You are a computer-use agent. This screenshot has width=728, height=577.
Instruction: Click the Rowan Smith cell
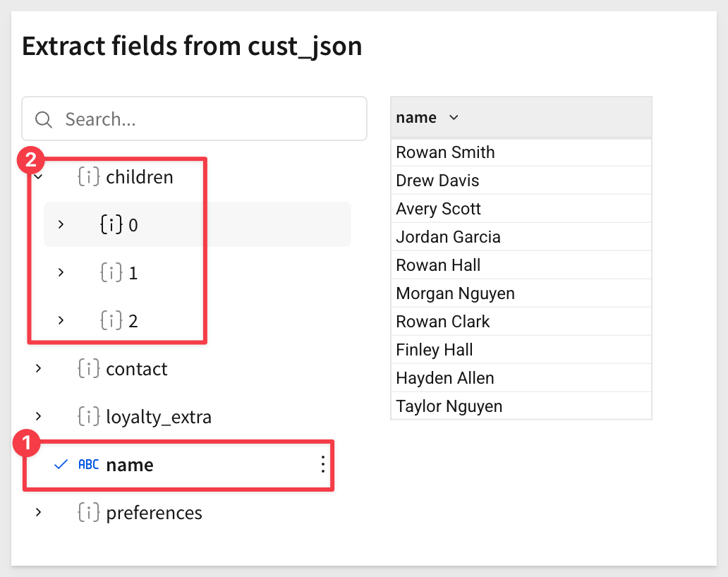click(521, 152)
